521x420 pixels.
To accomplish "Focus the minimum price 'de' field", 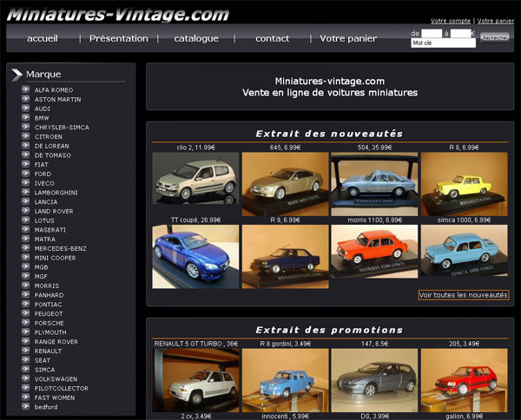I will [432, 33].
